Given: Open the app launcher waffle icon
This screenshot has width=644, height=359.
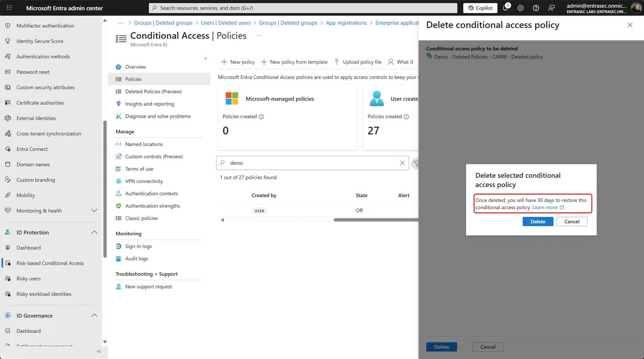Looking at the screenshot, I should click(9, 8).
